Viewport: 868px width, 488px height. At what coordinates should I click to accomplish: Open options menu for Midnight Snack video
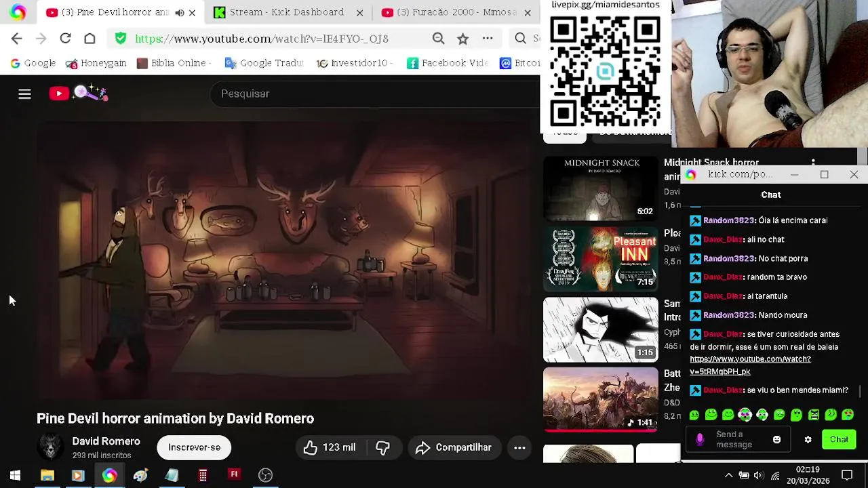click(x=813, y=162)
